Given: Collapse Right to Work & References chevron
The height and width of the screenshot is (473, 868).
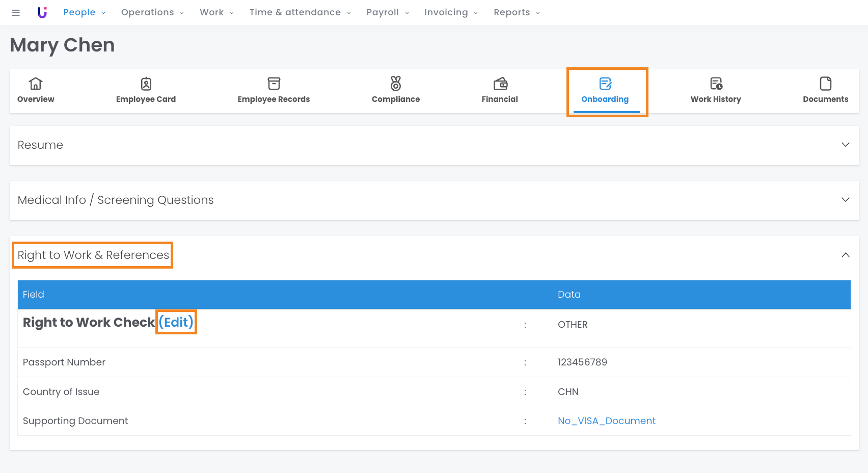Looking at the screenshot, I should tap(845, 255).
